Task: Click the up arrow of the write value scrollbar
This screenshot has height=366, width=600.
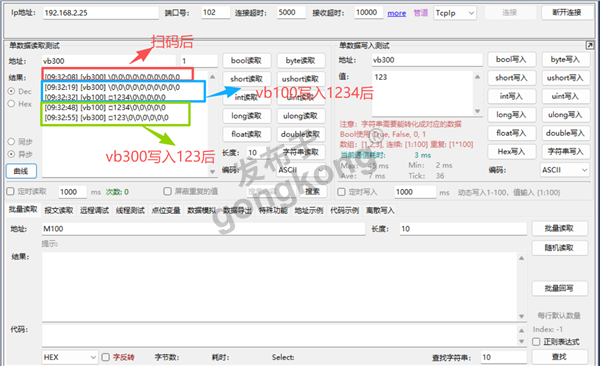Action: 477,77
